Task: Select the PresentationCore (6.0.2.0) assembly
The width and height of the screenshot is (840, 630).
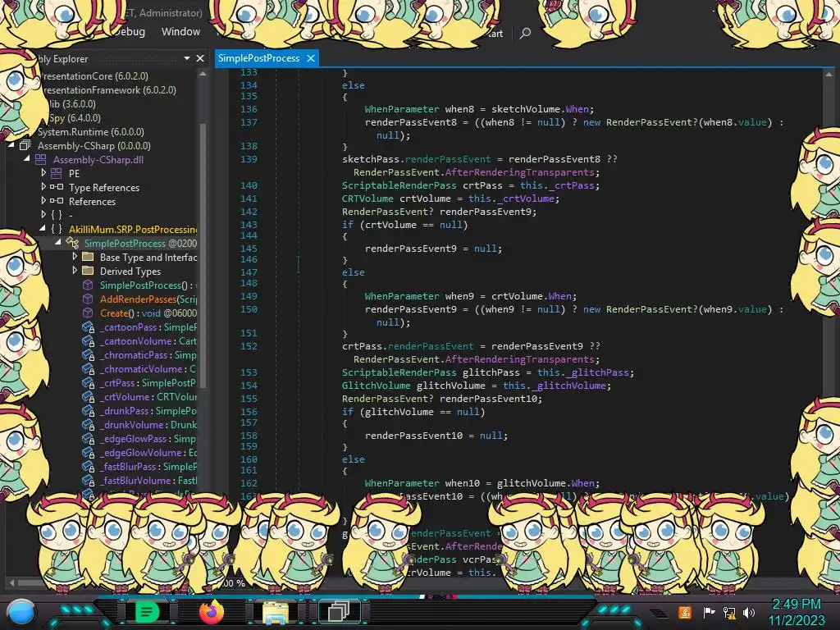Action: [95, 76]
